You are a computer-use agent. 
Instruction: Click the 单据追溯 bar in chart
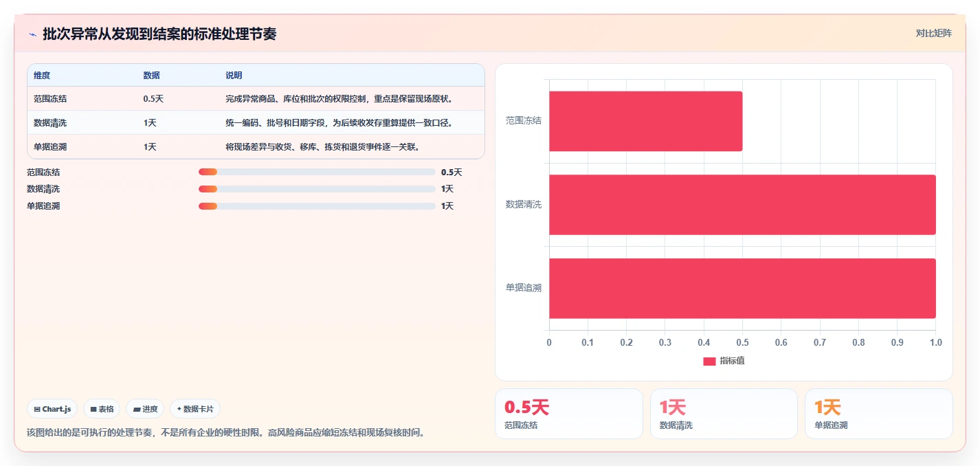tap(742, 288)
